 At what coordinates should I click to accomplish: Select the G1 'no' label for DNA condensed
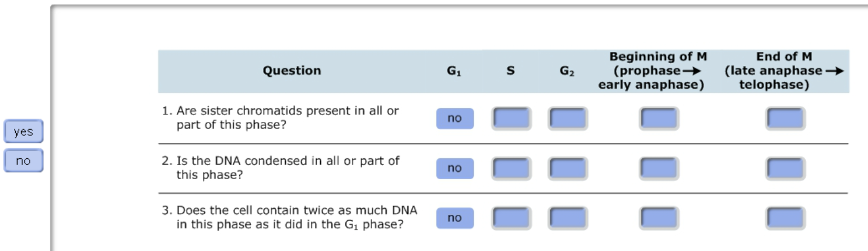(x=454, y=168)
